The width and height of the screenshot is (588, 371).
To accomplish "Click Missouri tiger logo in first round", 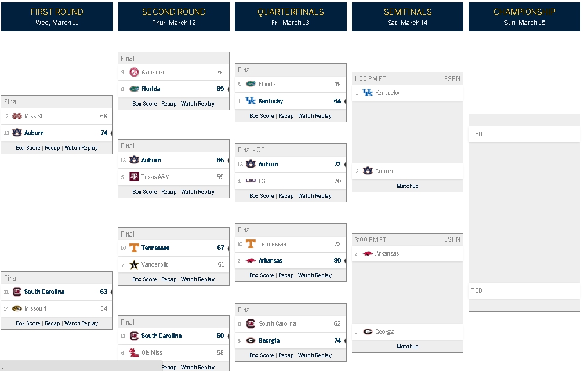I will (17, 308).
